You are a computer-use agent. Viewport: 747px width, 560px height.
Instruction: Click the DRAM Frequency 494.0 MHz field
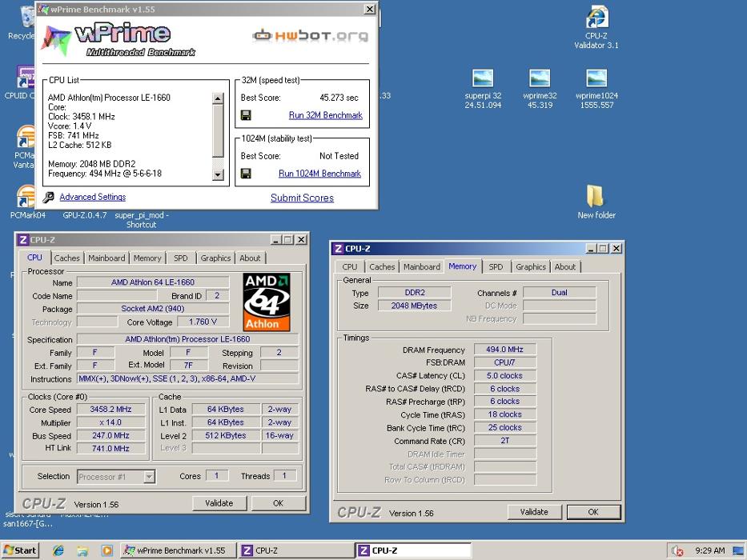point(505,350)
